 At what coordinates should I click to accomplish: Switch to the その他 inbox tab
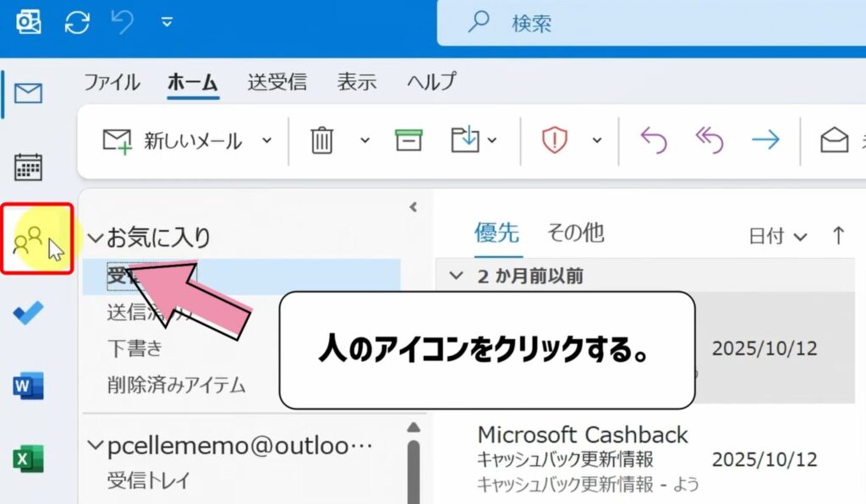pos(575,233)
